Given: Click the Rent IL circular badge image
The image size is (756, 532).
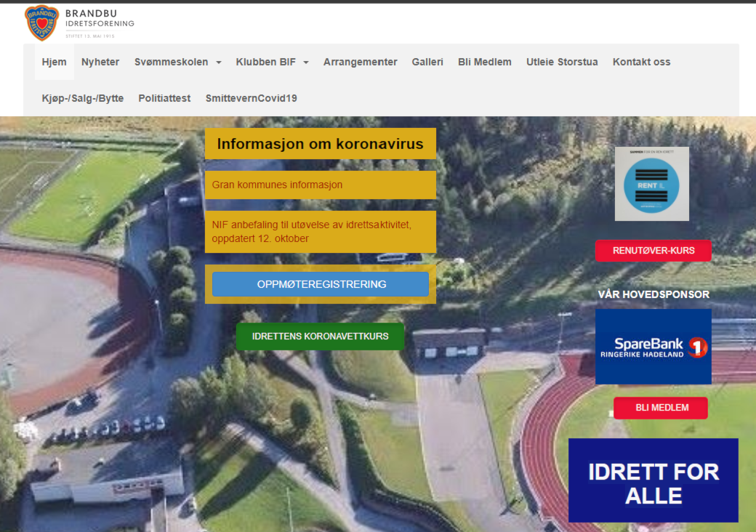Looking at the screenshot, I should coord(651,184).
